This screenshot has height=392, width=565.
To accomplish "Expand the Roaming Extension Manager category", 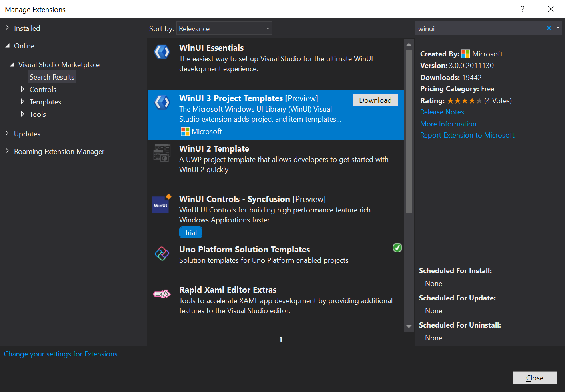I will pos(7,151).
